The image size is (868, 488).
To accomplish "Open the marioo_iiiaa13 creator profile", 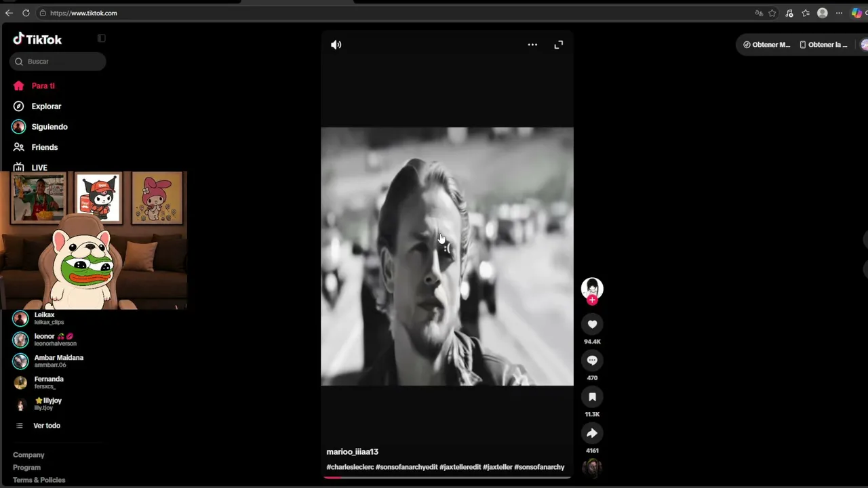I will 352,452.
